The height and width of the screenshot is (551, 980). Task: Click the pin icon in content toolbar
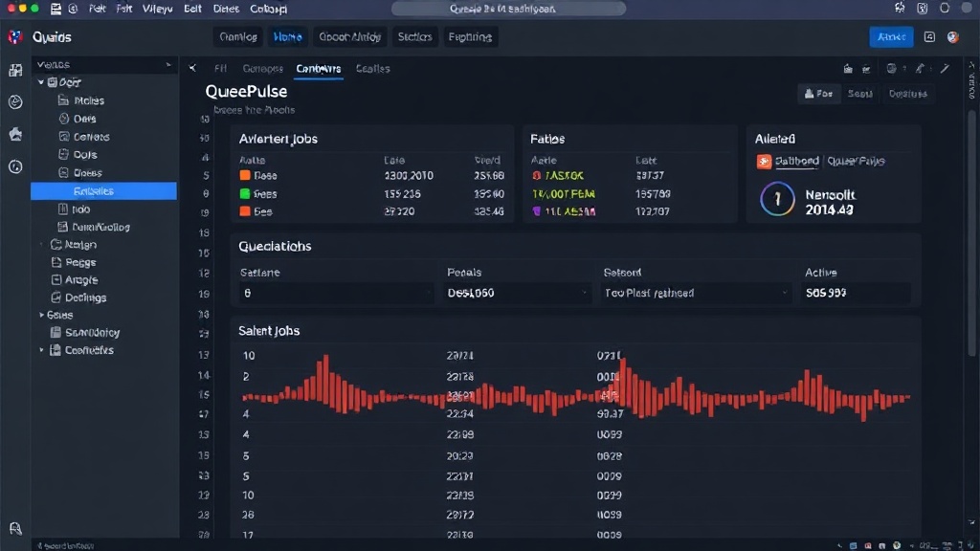point(920,68)
